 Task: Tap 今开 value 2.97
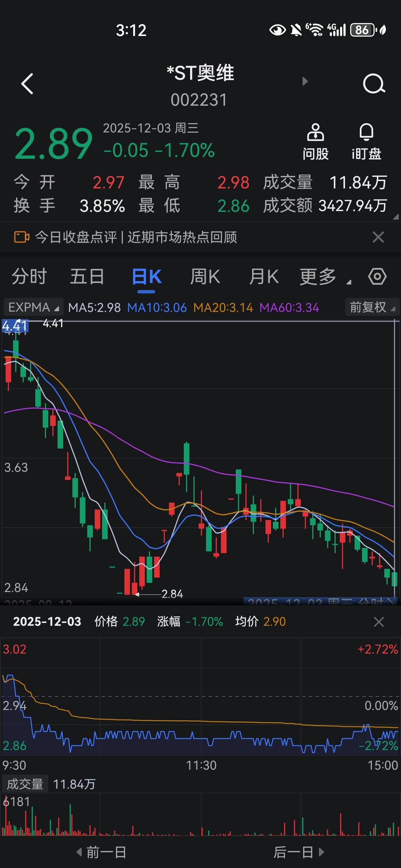(x=108, y=183)
